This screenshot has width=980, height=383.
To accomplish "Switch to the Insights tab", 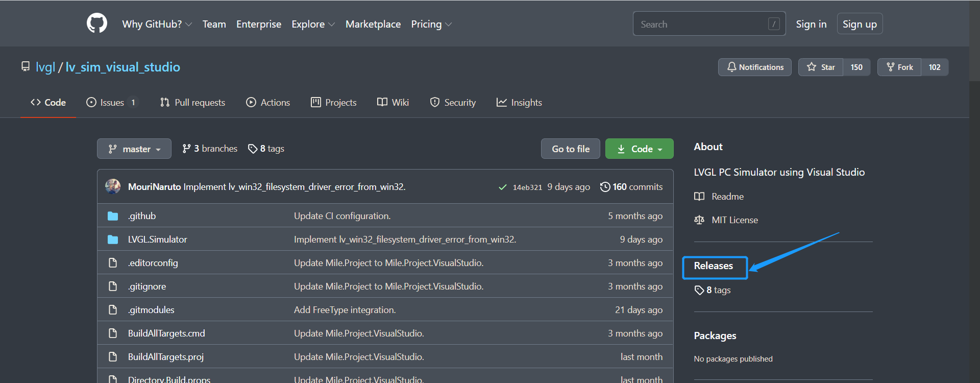I will (x=519, y=103).
